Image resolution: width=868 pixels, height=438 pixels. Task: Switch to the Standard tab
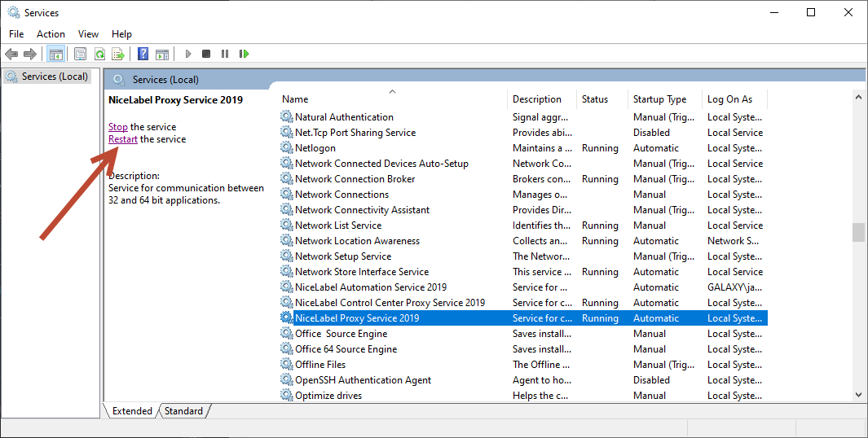pos(183,411)
